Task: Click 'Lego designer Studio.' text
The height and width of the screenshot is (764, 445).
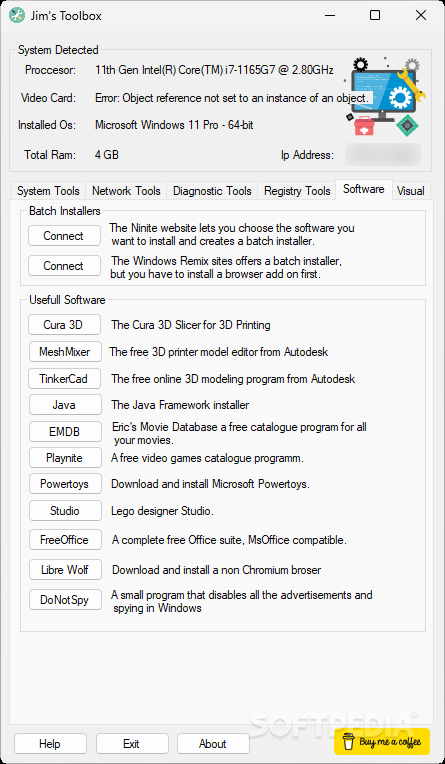Action: [x=163, y=511]
